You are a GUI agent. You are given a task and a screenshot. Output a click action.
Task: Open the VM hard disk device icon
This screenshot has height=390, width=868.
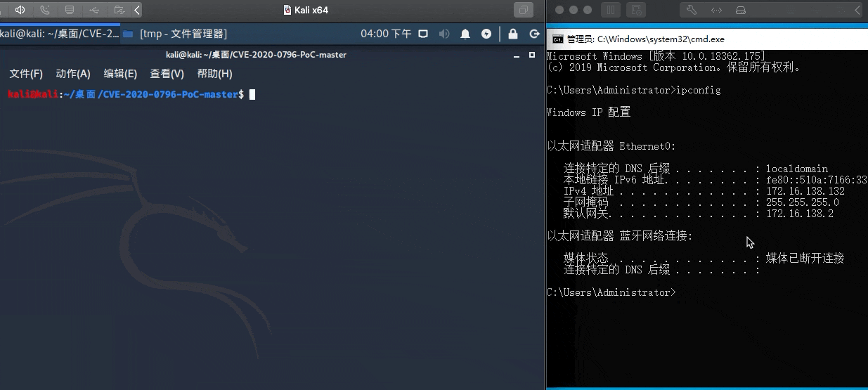[x=740, y=10]
